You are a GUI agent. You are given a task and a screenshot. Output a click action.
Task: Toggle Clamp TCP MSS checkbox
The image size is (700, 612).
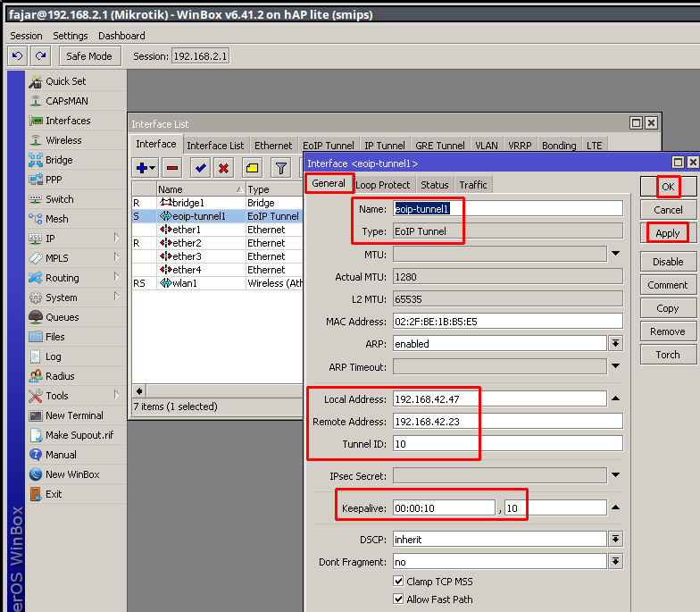398,581
